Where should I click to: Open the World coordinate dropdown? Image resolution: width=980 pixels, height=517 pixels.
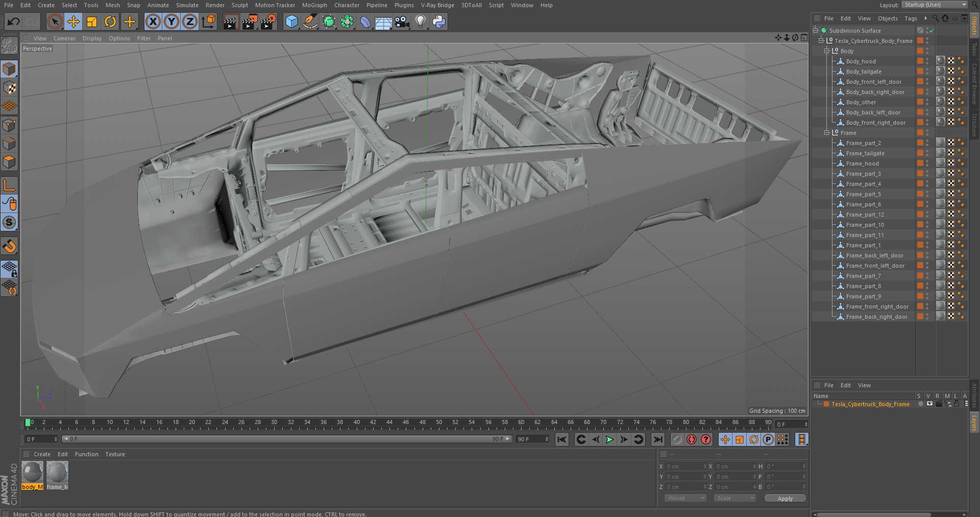coord(685,498)
